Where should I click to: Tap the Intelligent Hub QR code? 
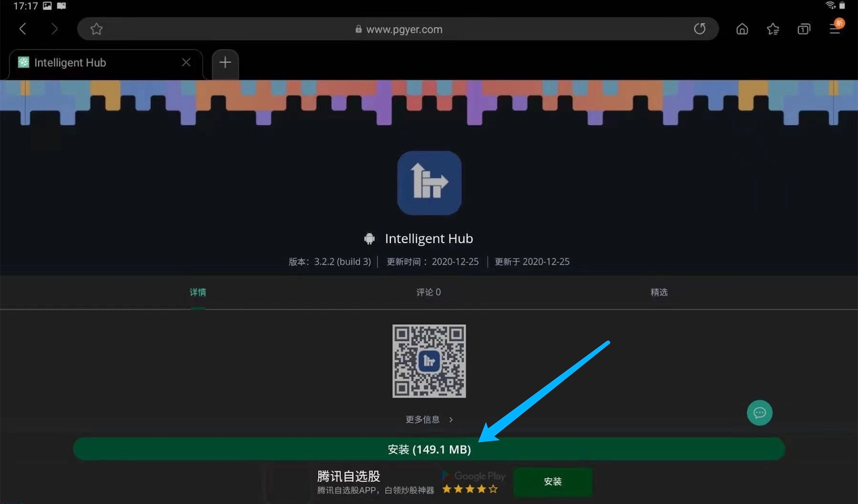coord(429,361)
